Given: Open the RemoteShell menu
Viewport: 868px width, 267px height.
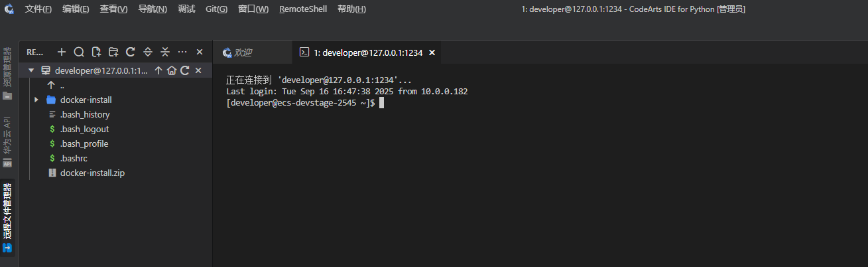Looking at the screenshot, I should [303, 9].
